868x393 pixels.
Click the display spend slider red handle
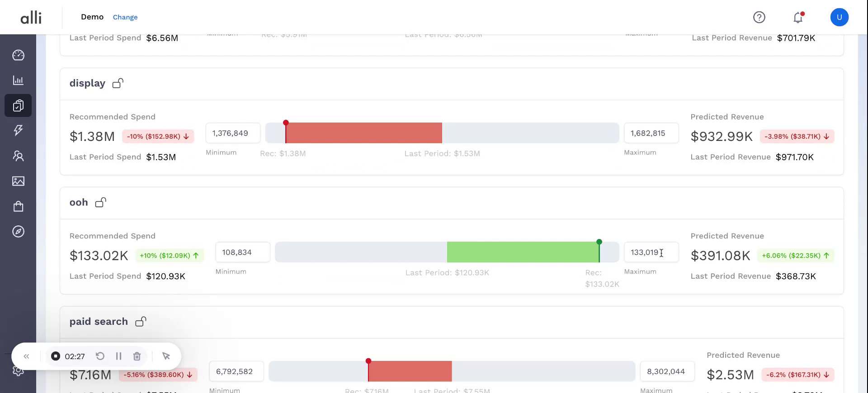point(286,123)
